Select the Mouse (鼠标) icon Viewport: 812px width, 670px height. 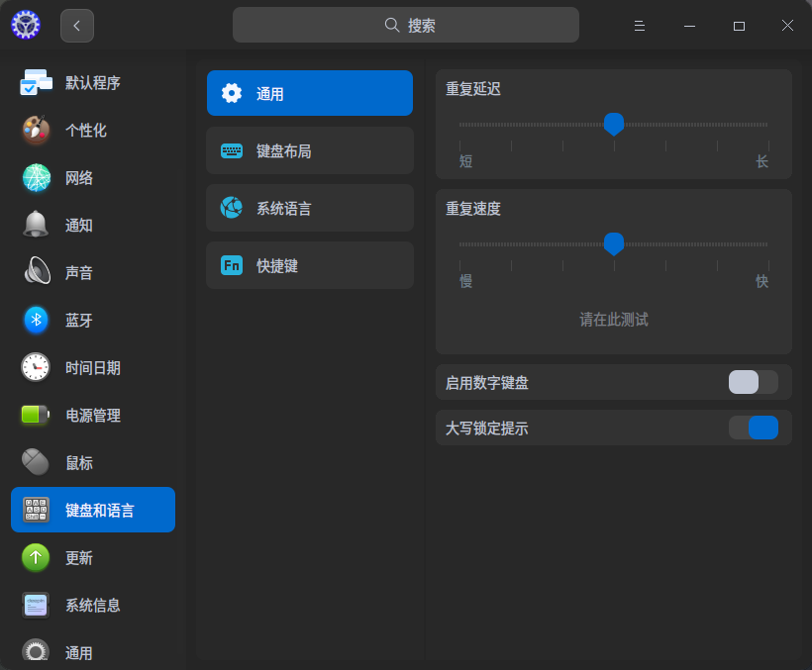click(x=37, y=462)
